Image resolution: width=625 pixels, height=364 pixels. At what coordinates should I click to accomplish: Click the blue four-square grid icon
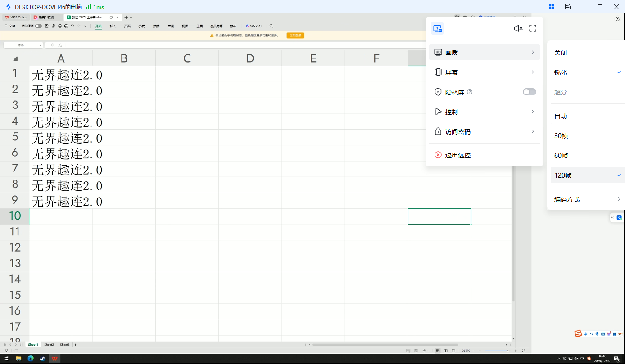click(552, 7)
